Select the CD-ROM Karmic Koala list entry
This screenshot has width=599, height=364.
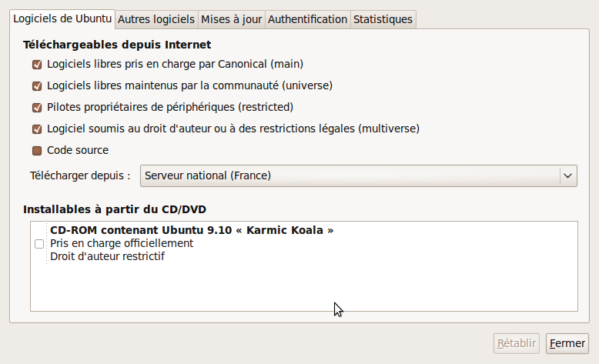tap(192, 230)
